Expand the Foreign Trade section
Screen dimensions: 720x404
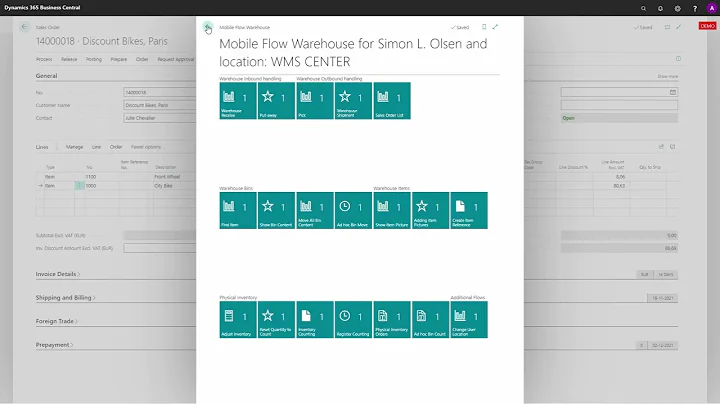[56, 321]
